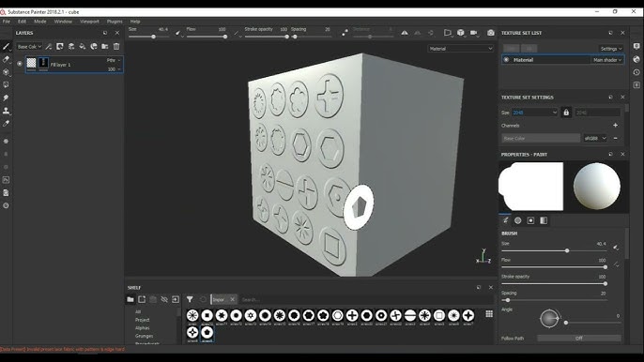Image resolution: width=644 pixels, height=362 pixels.
Task: Switch shelf to grid thumbnail view
Action: pos(489,314)
